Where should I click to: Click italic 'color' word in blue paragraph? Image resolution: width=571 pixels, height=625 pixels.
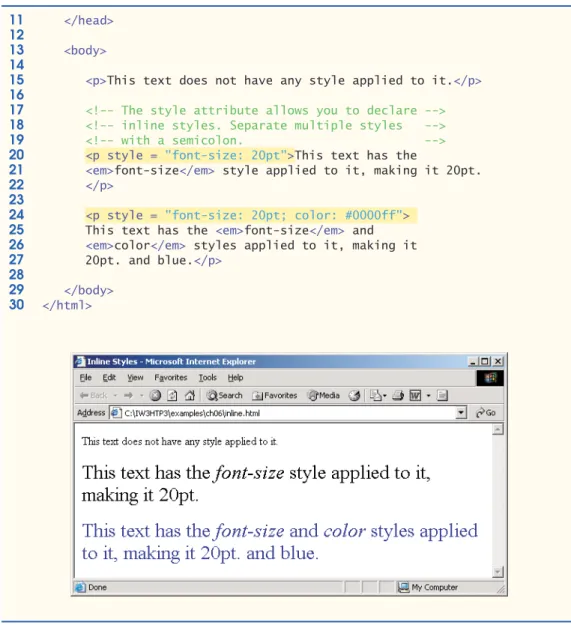344,531
